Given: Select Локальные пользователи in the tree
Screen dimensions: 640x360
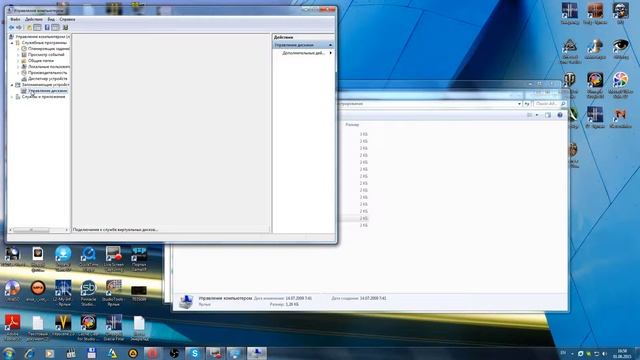Looking at the screenshot, I should pos(49,67).
